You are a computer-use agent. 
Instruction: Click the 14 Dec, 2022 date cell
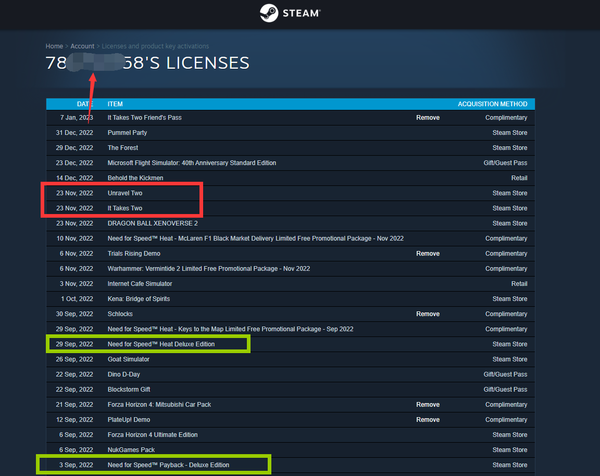pyautogui.click(x=75, y=178)
